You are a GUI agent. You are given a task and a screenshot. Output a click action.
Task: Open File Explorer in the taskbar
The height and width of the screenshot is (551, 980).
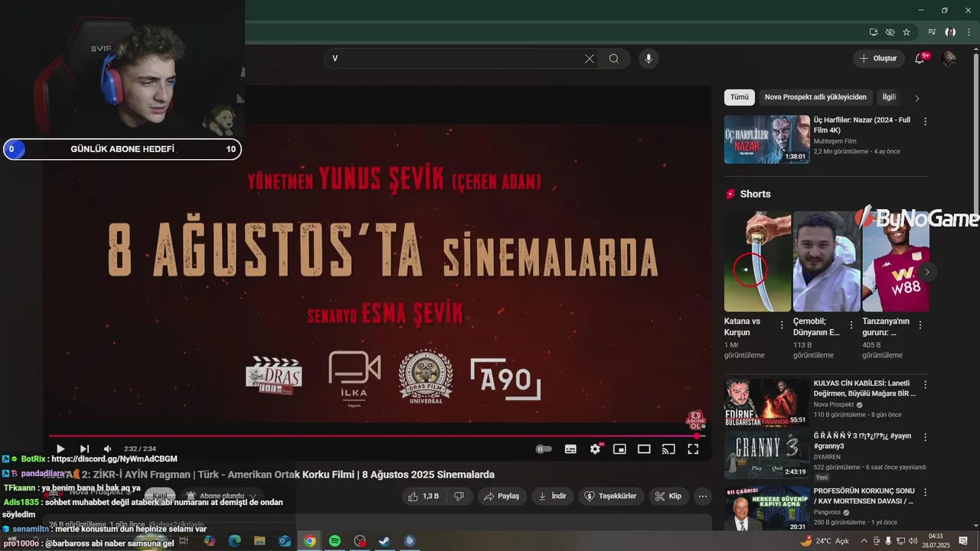coord(260,541)
